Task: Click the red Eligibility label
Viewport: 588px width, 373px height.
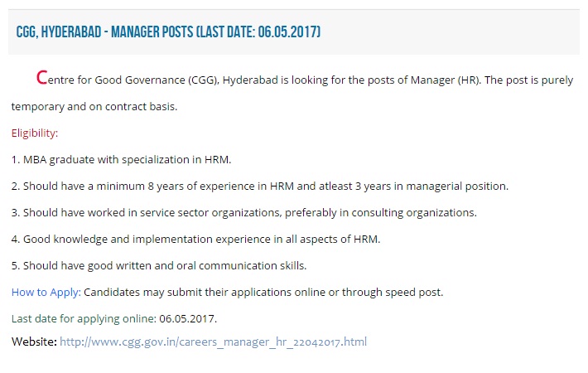Action: click(35, 133)
